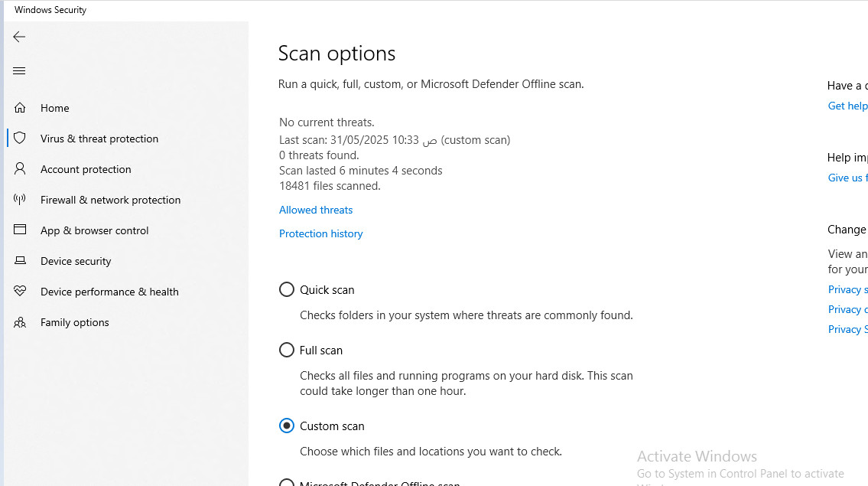Click the Family options people icon
Image resolution: width=868 pixels, height=486 pixels.
[20, 322]
